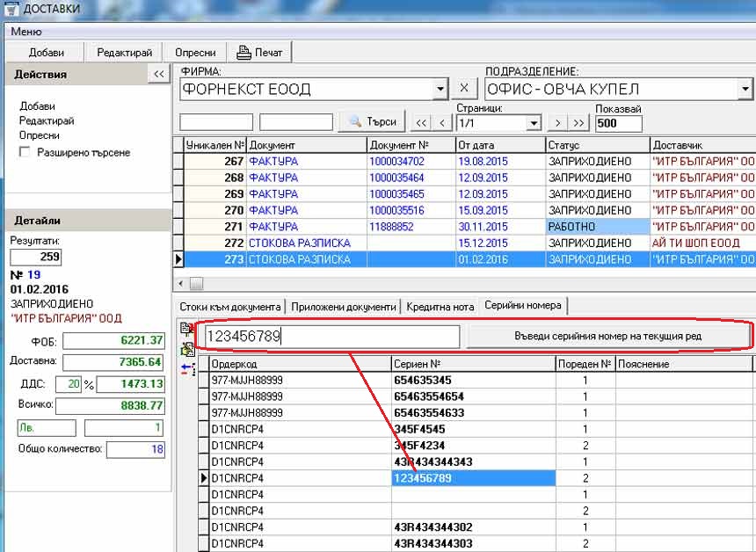Switch to Кредитна нота tab
The width and height of the screenshot is (756, 552).
(x=440, y=307)
